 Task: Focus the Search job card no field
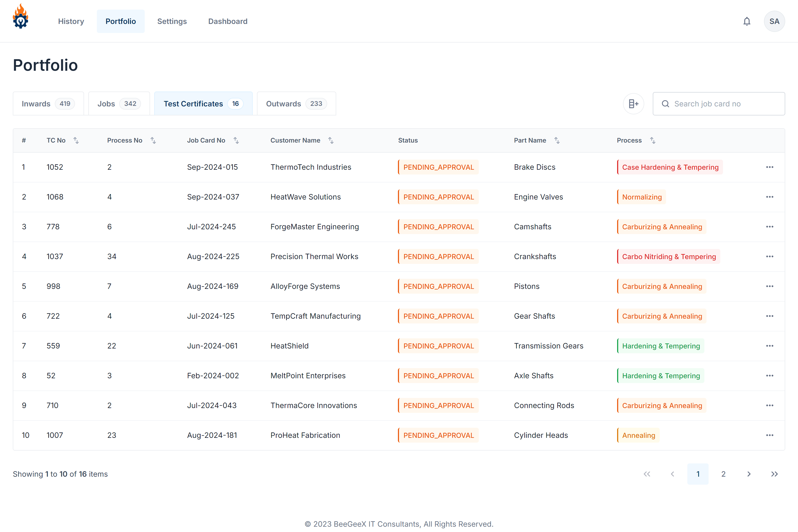coord(719,104)
